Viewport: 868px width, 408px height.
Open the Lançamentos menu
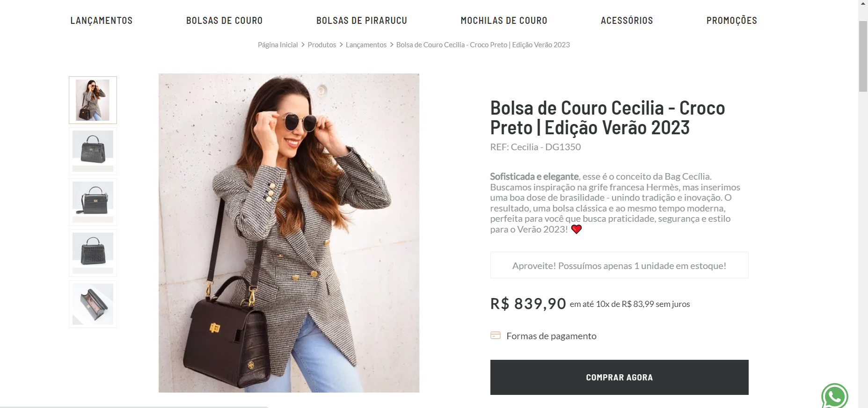pos(102,21)
